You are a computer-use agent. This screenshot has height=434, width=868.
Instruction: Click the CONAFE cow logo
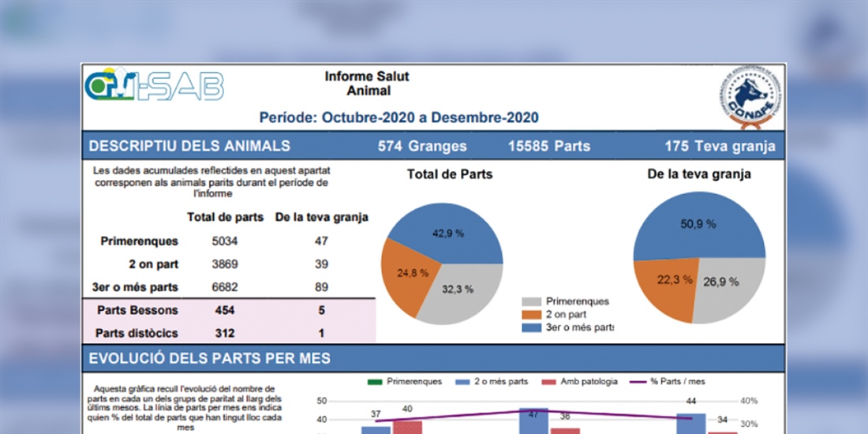(750, 99)
